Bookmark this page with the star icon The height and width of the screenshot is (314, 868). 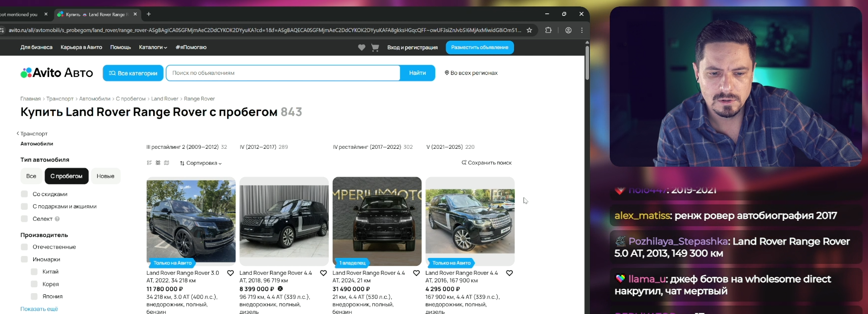[529, 30]
